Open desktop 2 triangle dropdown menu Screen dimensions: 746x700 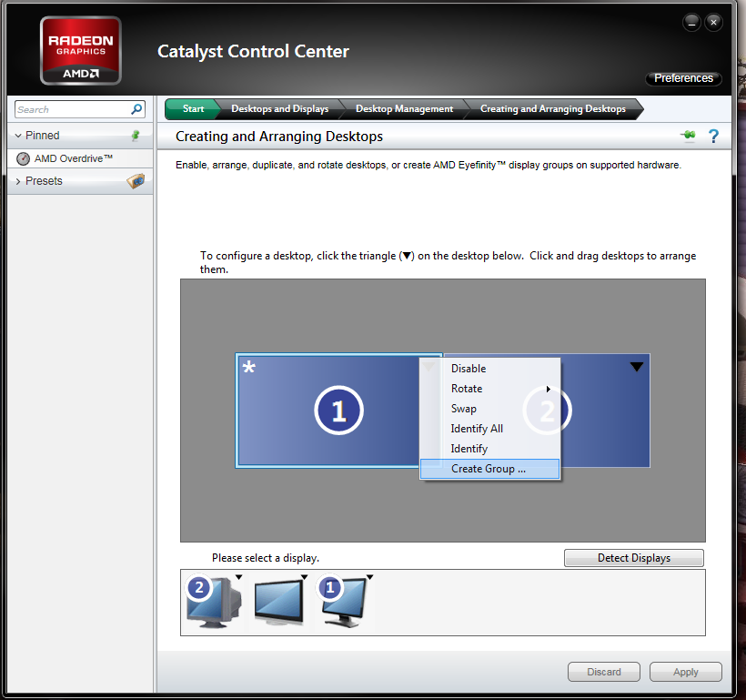[637, 367]
